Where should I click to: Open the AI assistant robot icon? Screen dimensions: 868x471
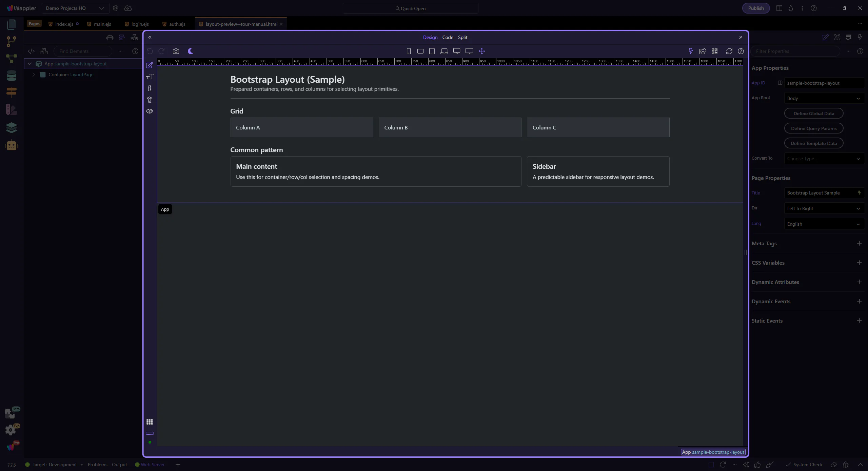pyautogui.click(x=11, y=145)
